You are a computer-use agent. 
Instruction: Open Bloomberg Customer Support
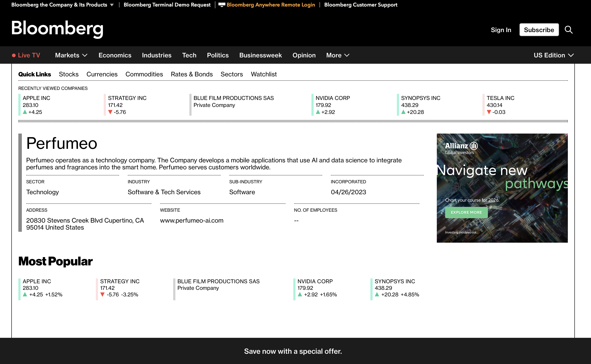coord(361,4)
